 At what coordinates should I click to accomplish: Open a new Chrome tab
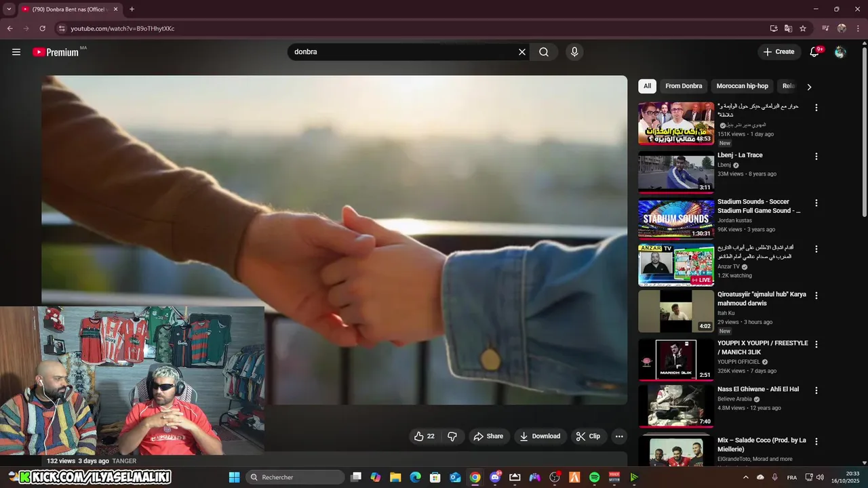coord(132,9)
